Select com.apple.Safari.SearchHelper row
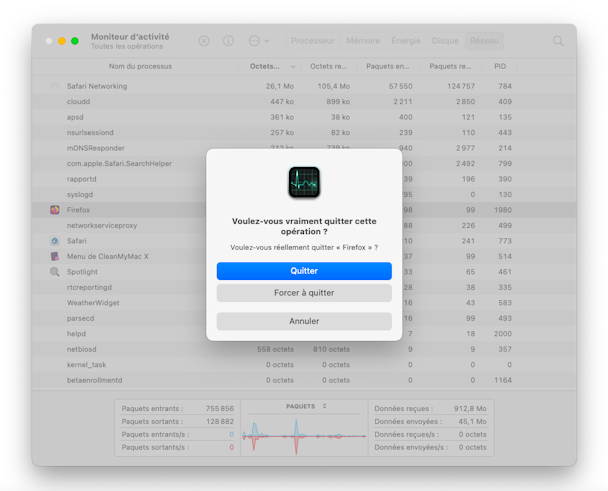The width and height of the screenshot is (608, 491). click(x=304, y=164)
